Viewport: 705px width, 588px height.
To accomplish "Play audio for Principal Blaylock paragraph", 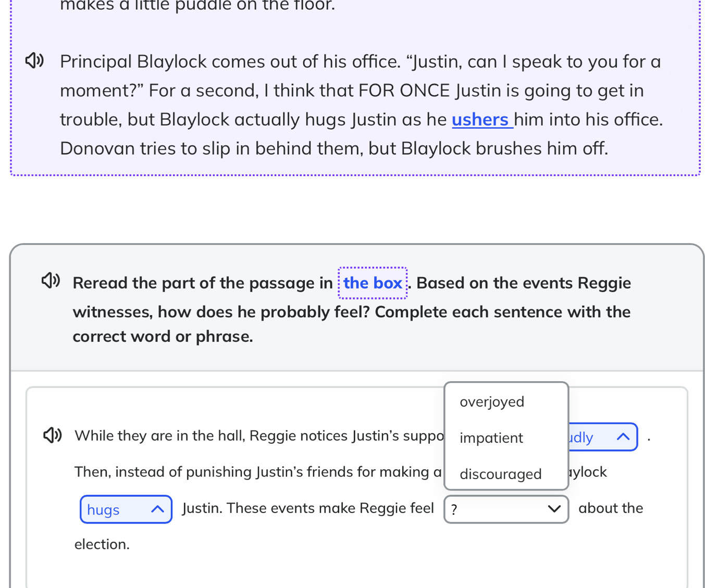I will (x=34, y=61).
